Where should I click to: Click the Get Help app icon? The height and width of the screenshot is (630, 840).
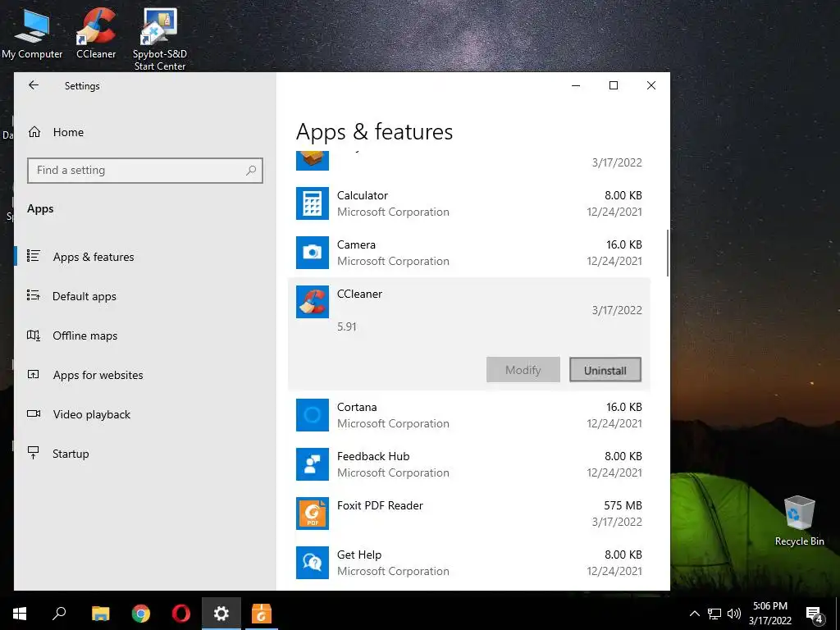(x=313, y=563)
